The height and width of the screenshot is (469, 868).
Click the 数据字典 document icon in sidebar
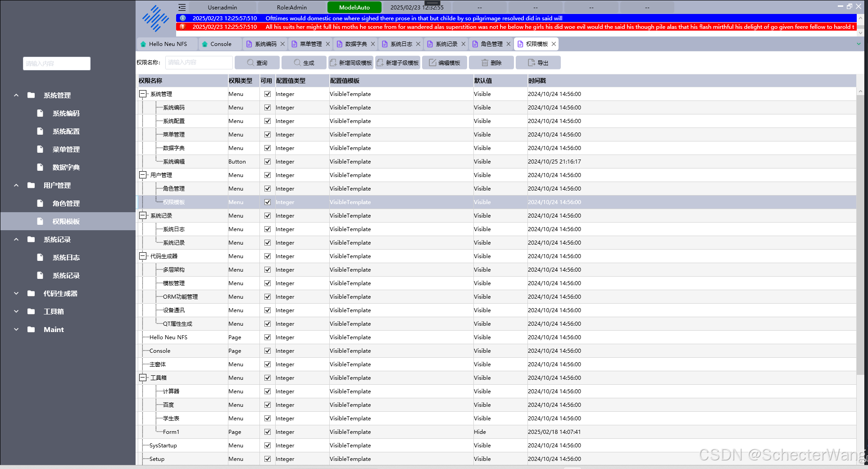pyautogui.click(x=40, y=167)
